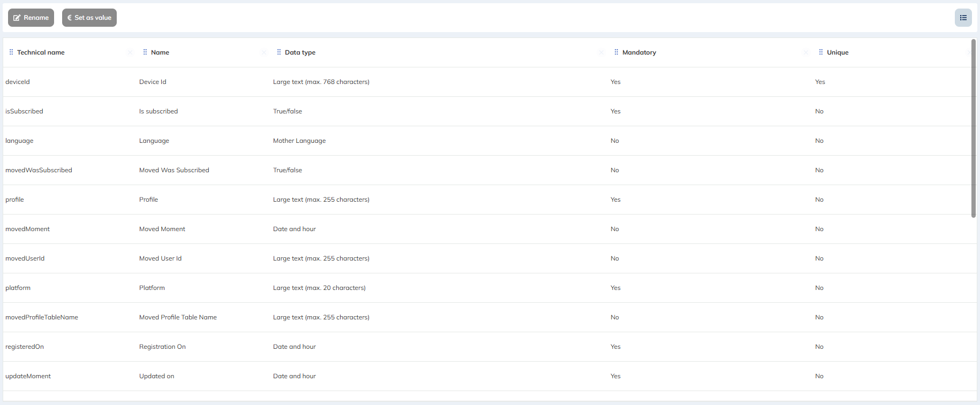The image size is (980, 405).
Task: Click the Set as value button
Action: coord(89,18)
